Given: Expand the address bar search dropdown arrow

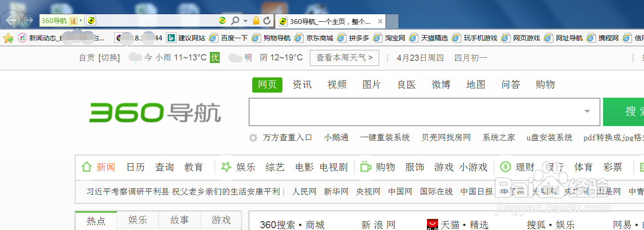Looking at the screenshot, I should click(x=245, y=21).
